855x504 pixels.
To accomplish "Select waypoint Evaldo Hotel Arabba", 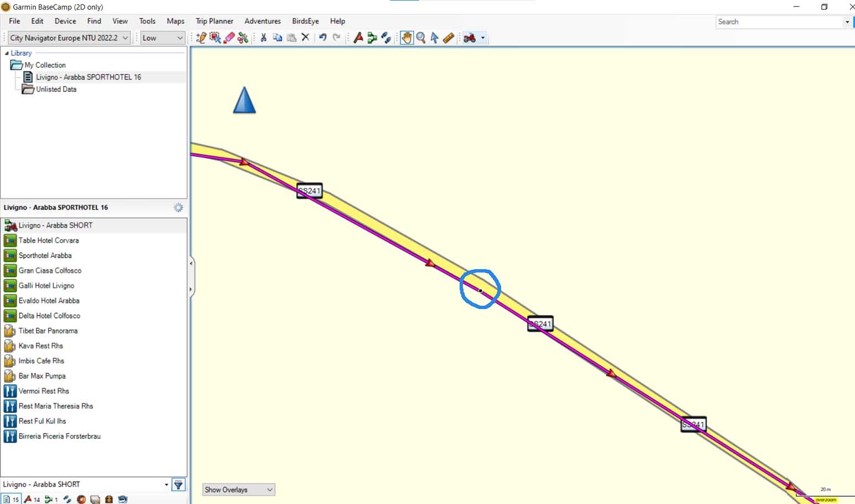I will coord(94,300).
